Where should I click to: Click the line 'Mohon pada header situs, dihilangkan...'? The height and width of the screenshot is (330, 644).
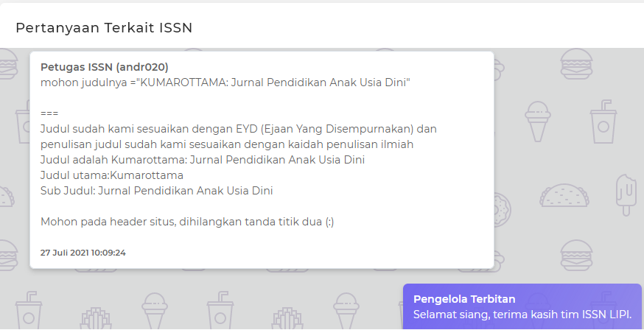click(187, 222)
